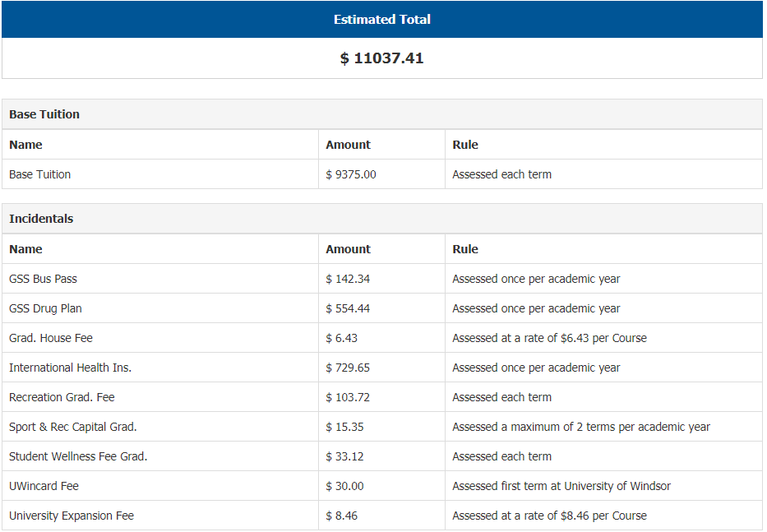
Task: Click the rule in International Health Ins. row
Action: coord(536,368)
